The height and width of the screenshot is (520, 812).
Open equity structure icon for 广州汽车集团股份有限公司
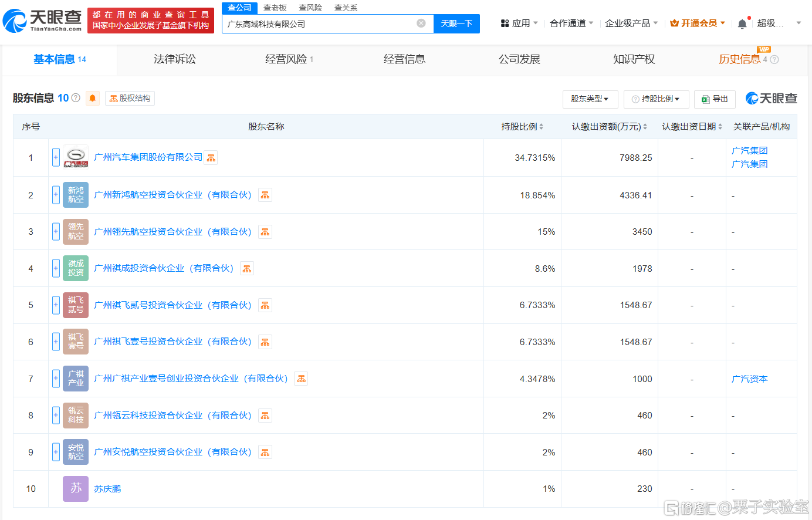click(211, 158)
